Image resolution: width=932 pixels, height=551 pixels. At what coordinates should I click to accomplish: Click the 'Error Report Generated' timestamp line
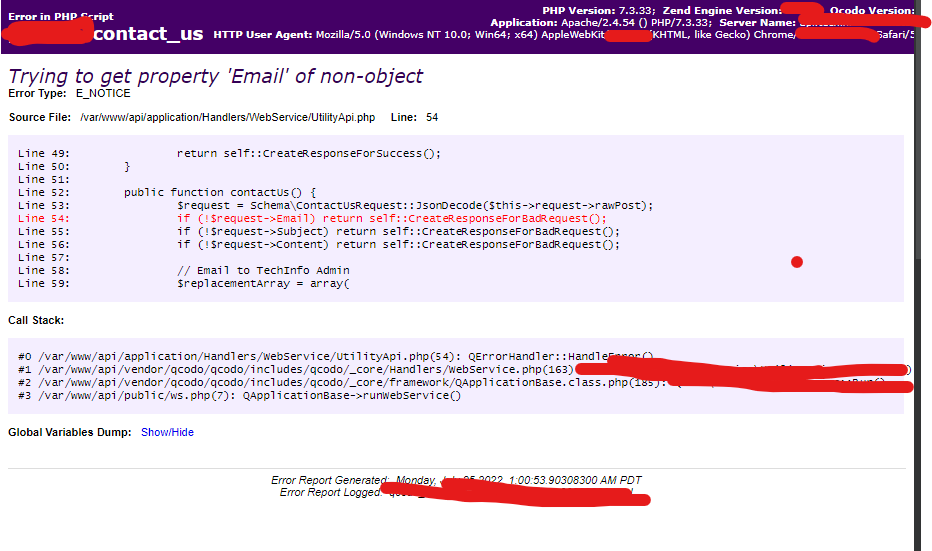[x=456, y=480]
